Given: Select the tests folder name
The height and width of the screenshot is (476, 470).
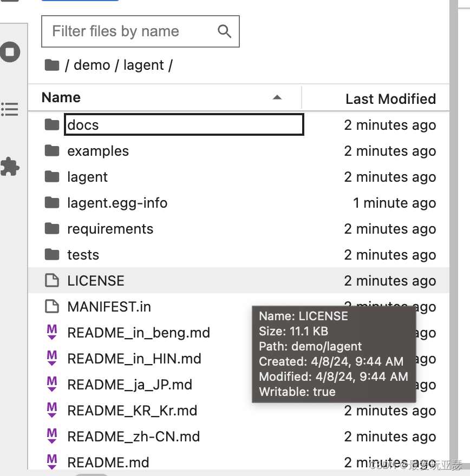Looking at the screenshot, I should click(83, 255).
